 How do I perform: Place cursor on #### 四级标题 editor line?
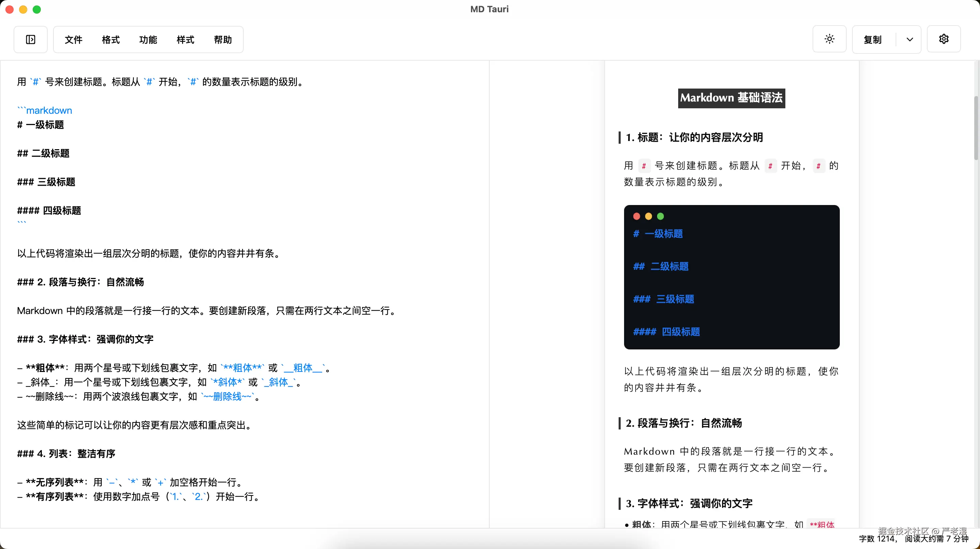coord(49,210)
